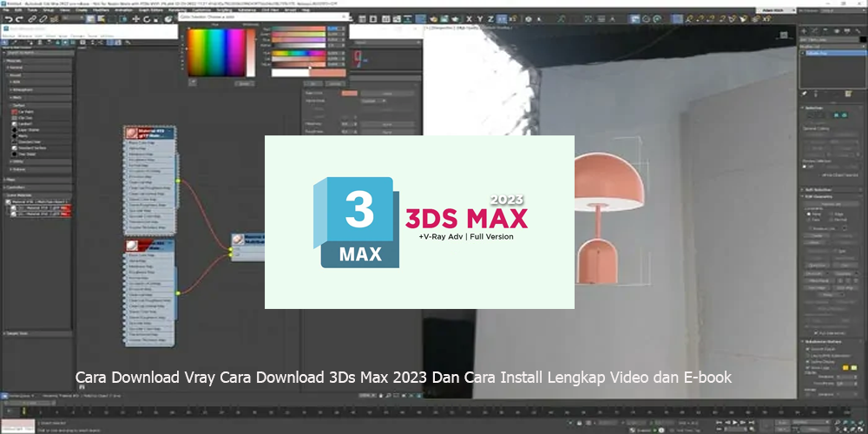Open the Modify tab in command panel

(x=815, y=31)
